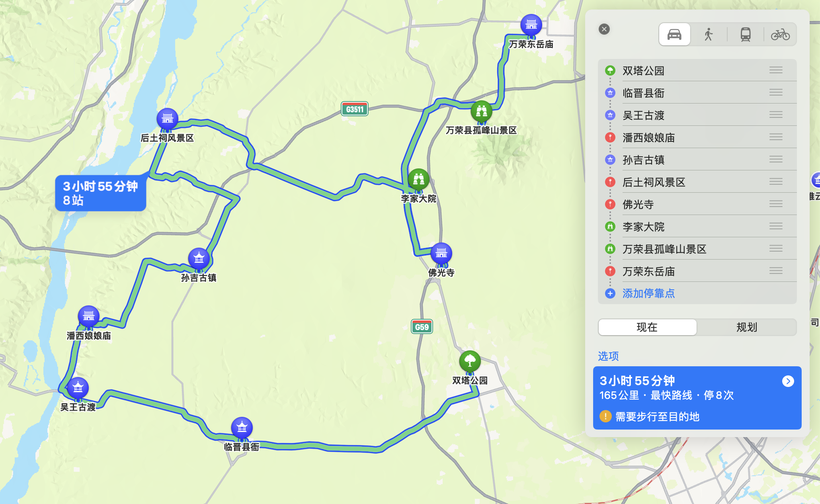
Task: Select 万荣县孤峰山景区 stop in the list
Action: (x=697, y=249)
